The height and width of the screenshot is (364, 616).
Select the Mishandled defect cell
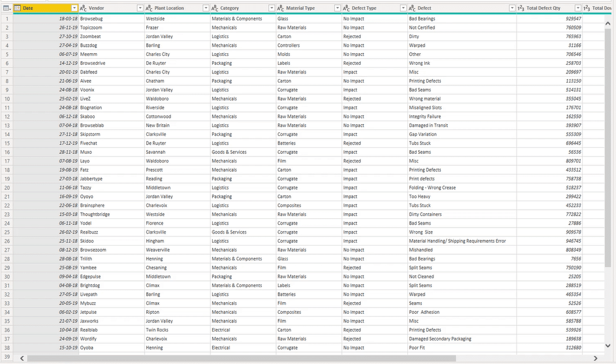click(x=462, y=250)
